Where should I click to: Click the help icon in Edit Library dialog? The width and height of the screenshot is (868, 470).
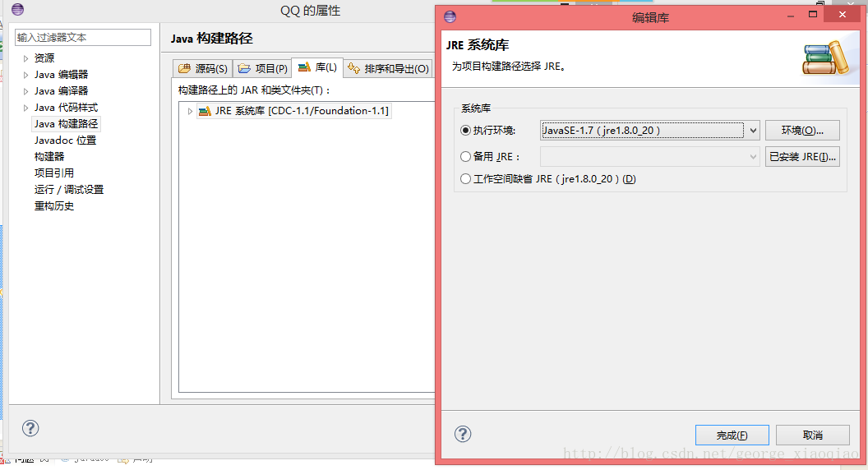tap(463, 434)
